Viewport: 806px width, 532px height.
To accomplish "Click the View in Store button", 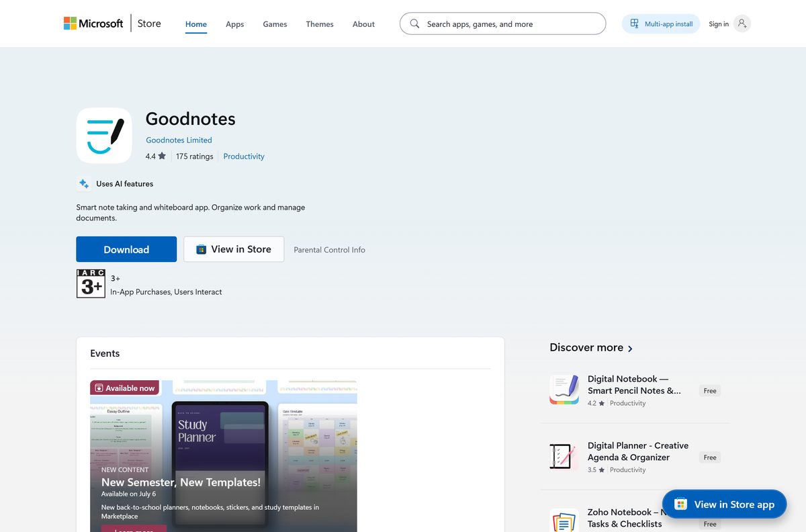I will tap(234, 249).
